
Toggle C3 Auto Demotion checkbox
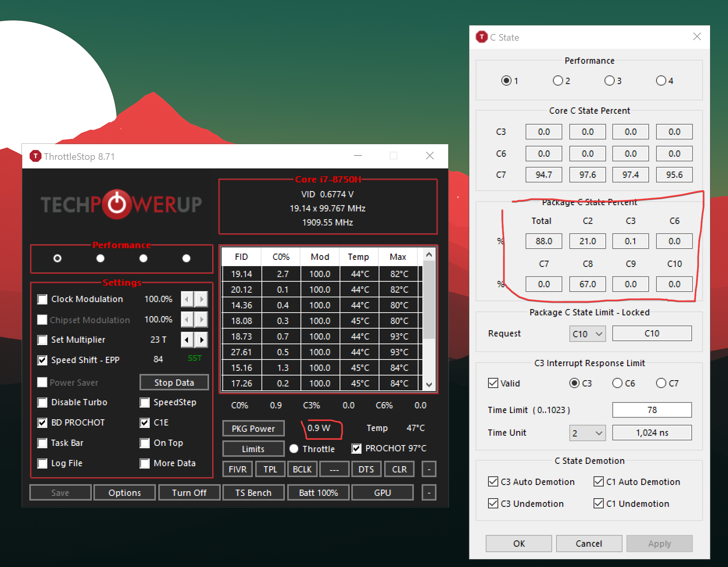point(493,481)
